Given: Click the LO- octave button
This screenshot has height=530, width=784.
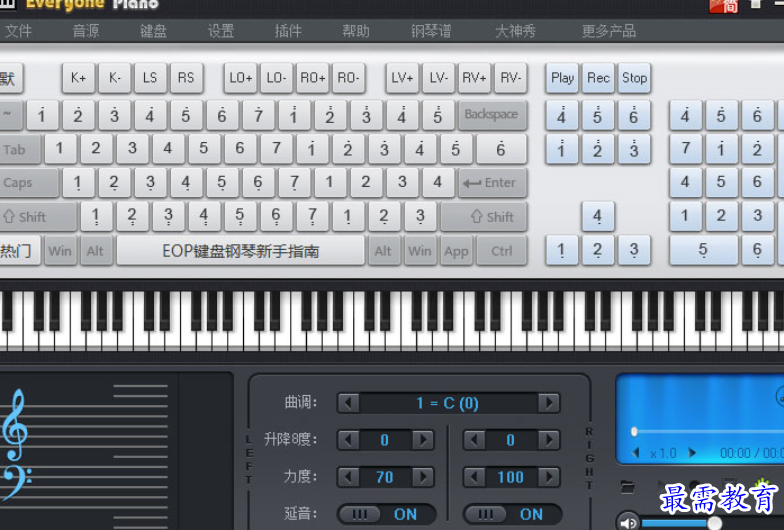Looking at the screenshot, I should point(276,78).
